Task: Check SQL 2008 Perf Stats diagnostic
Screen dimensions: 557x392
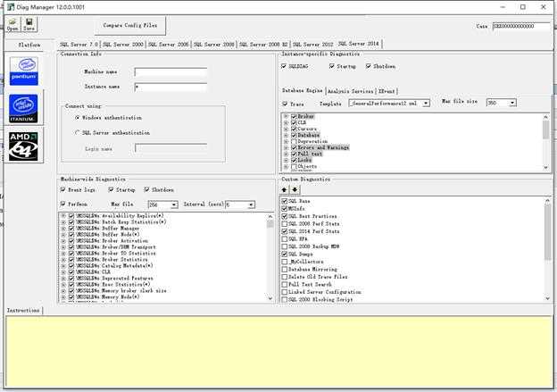Action: pyautogui.click(x=285, y=224)
